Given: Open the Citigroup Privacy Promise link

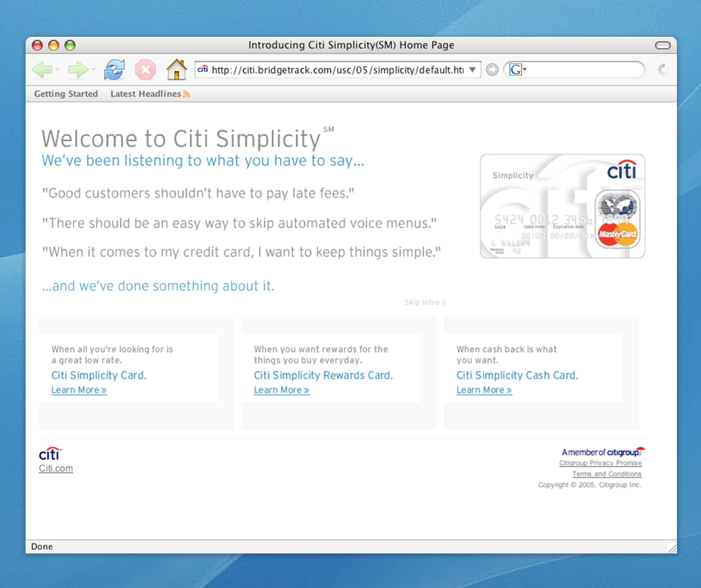Looking at the screenshot, I should coord(600,463).
